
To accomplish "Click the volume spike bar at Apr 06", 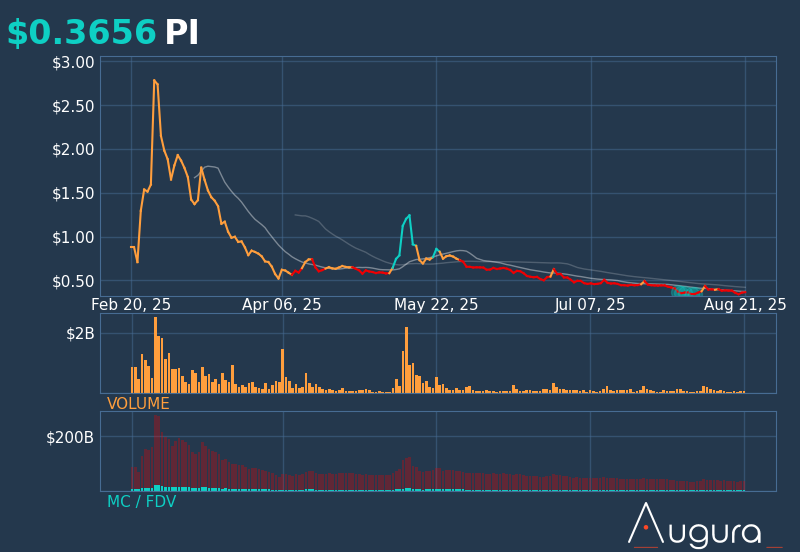I will [283, 371].
